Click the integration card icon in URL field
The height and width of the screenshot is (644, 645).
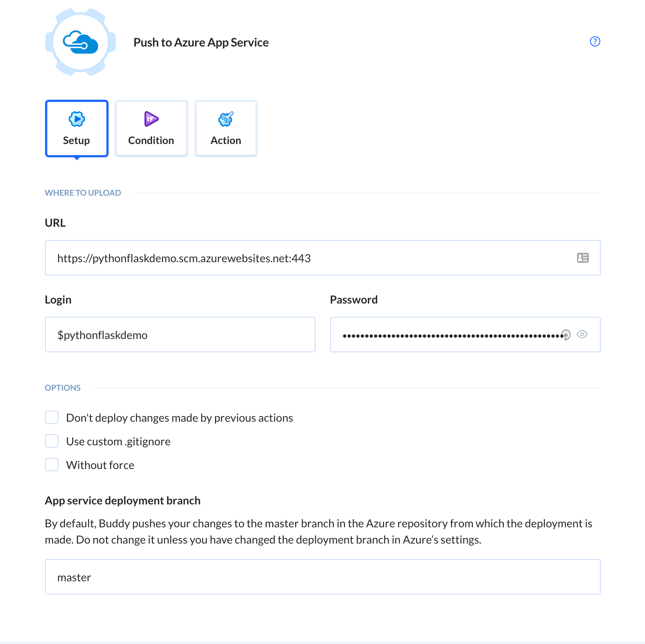pos(583,258)
